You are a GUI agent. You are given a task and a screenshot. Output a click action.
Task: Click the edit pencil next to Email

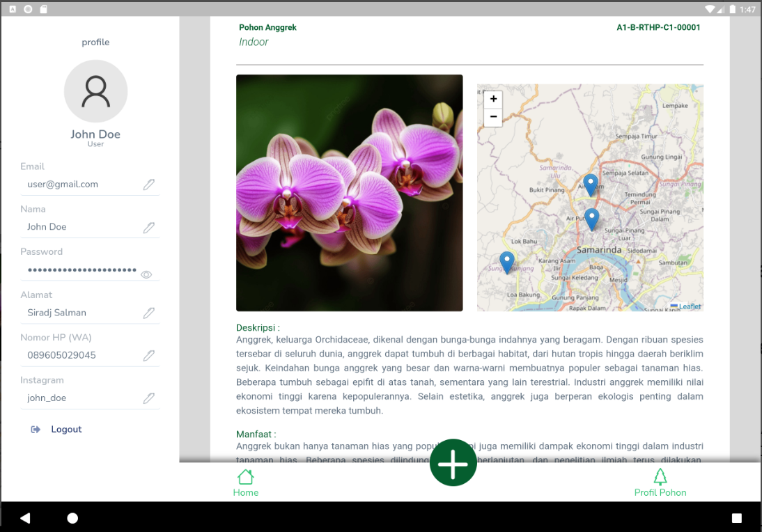point(148,185)
